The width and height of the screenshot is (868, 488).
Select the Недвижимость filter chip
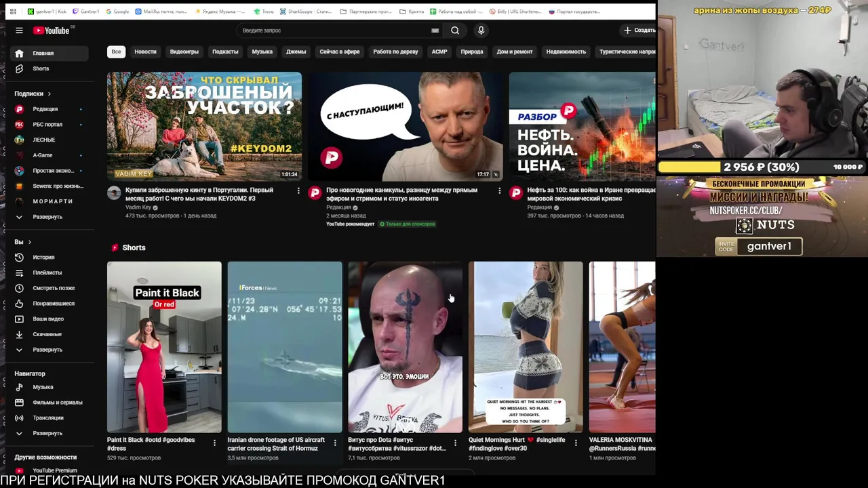click(x=566, y=52)
